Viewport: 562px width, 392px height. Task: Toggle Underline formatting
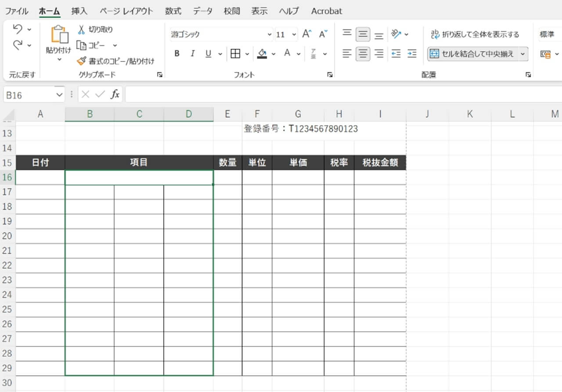point(208,54)
